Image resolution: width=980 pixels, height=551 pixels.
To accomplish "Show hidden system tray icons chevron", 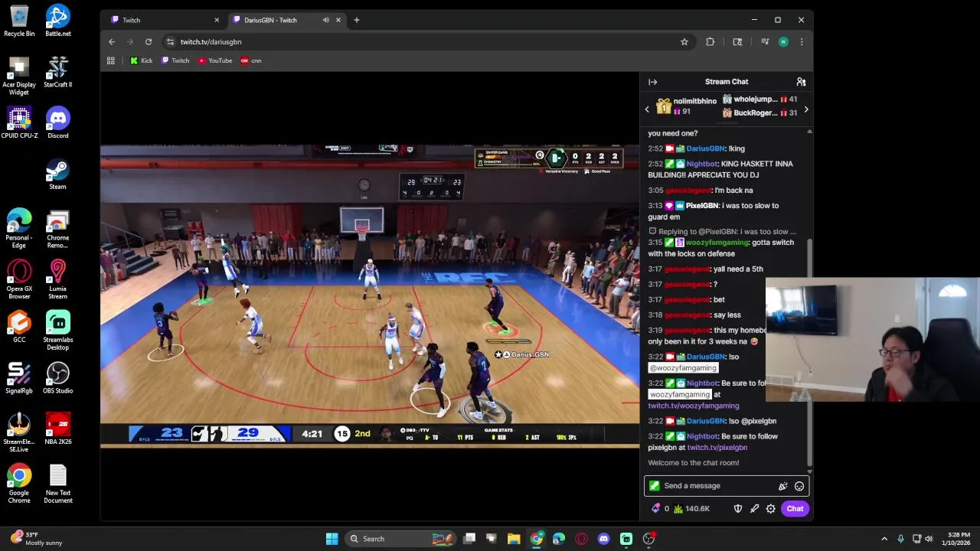I will (x=884, y=539).
